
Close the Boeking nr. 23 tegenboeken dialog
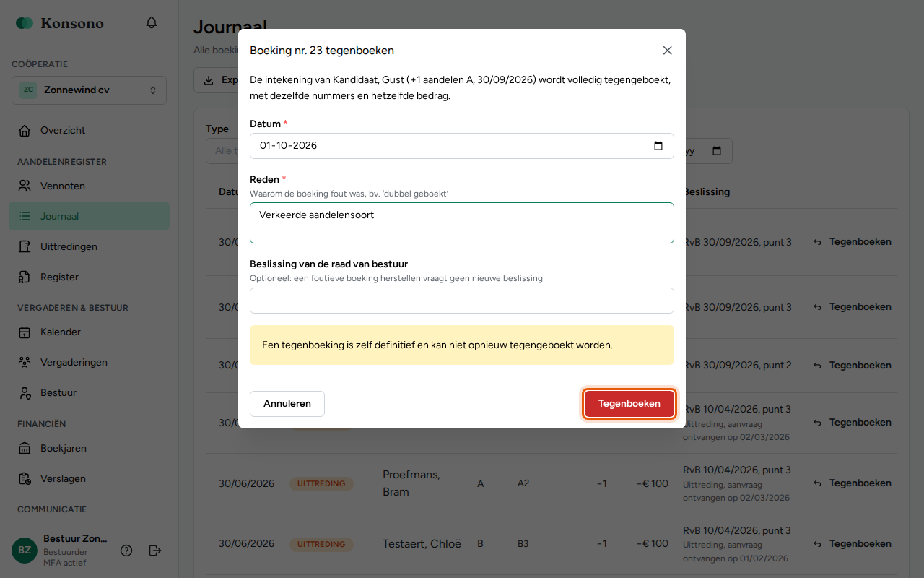click(668, 51)
